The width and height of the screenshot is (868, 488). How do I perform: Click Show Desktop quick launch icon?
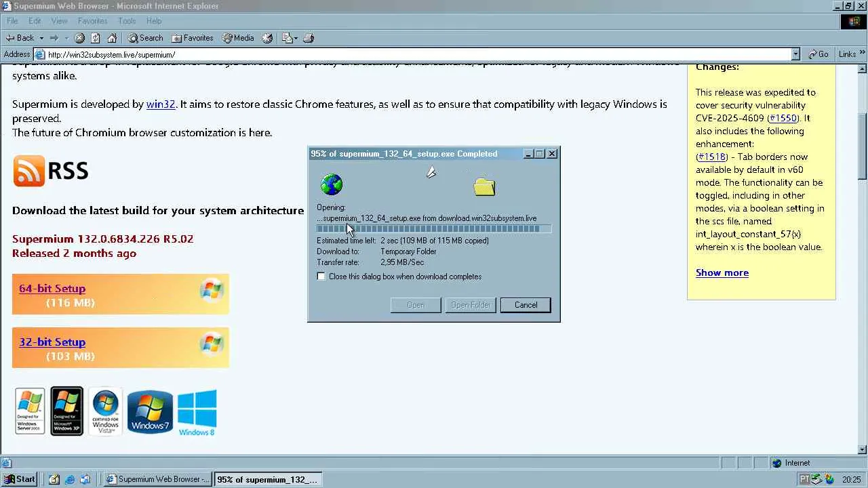click(54, 479)
